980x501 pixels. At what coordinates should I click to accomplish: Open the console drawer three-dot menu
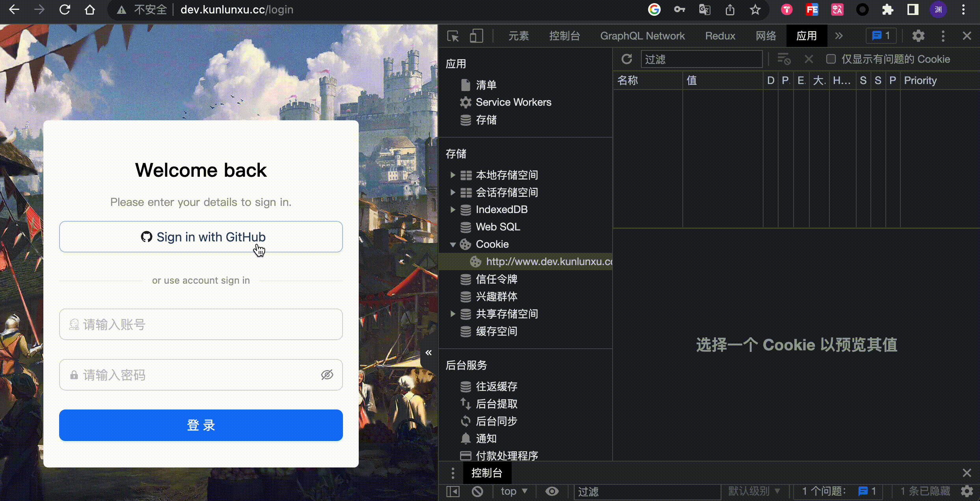tap(453, 473)
